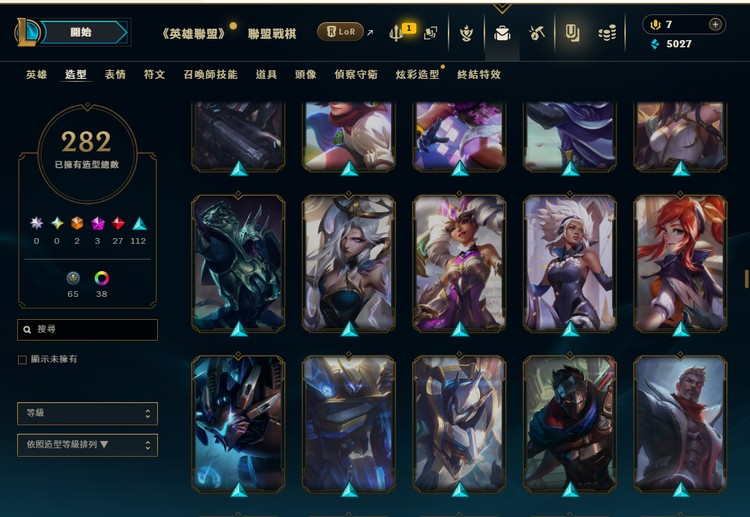Open the 終結特效 tab
This screenshot has width=750, height=517.
click(x=479, y=75)
